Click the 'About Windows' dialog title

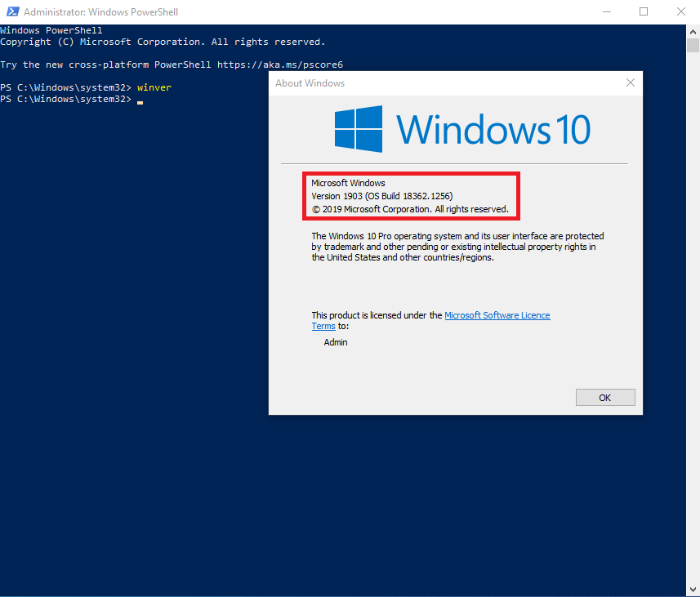310,83
